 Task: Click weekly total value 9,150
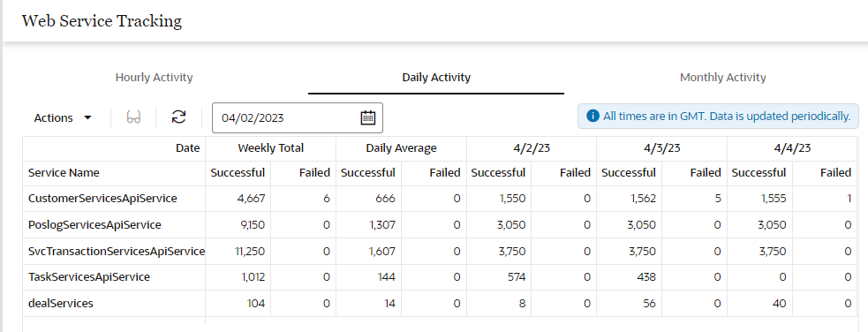[x=253, y=224]
